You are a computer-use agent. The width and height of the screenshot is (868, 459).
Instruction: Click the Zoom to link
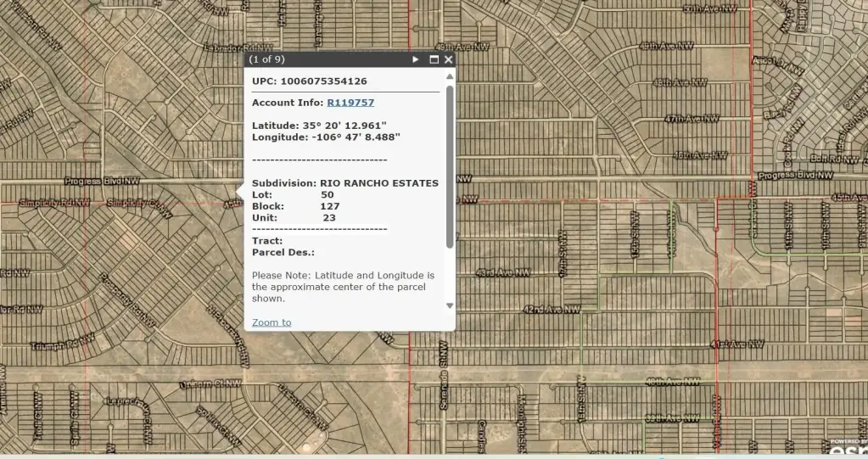(x=272, y=322)
